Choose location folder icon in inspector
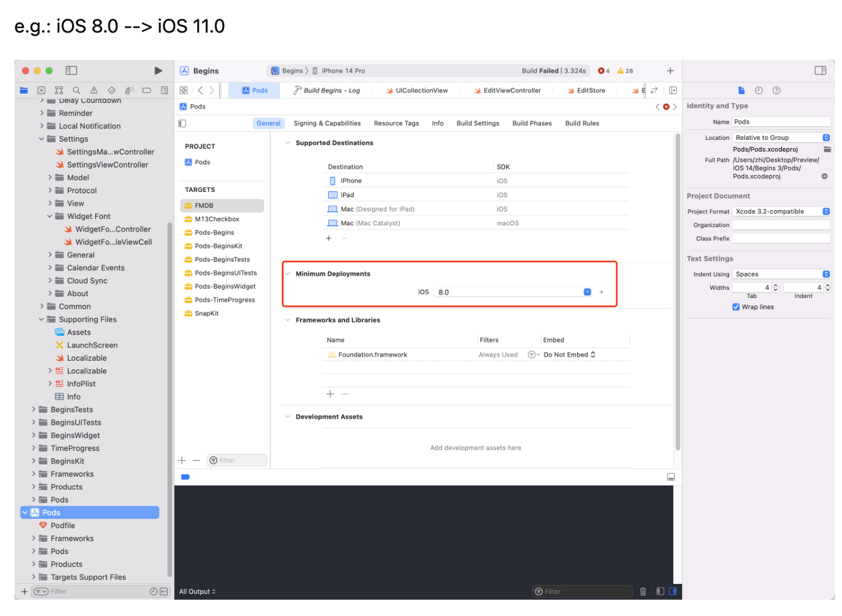The width and height of the screenshot is (842, 616). (x=828, y=149)
